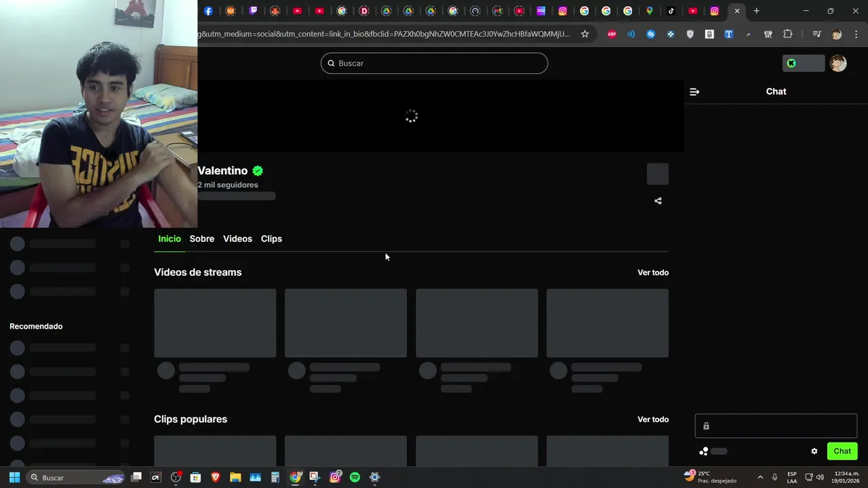This screenshot has width=868, height=488.
Task: Open Windows Settings gear on the taskbar
Action: [374, 477]
